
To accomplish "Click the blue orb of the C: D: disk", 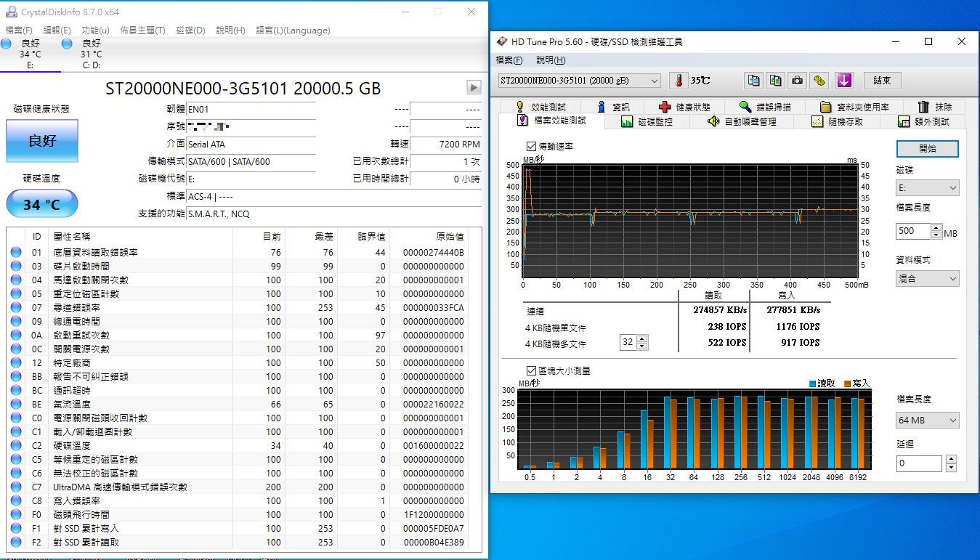I will click(67, 44).
